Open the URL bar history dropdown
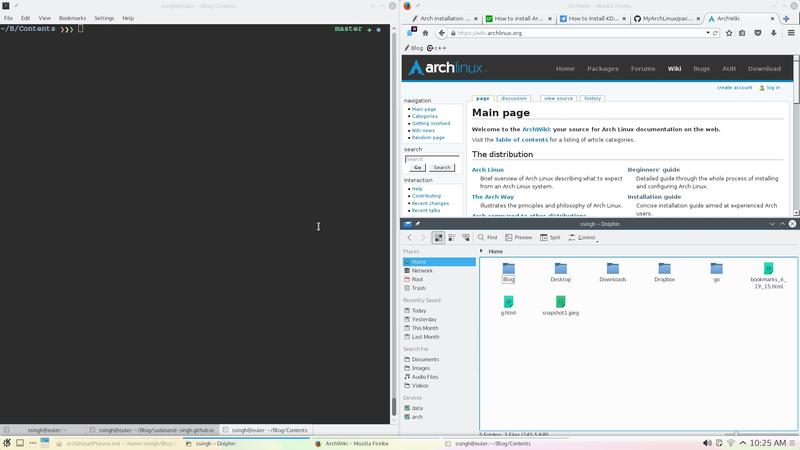 708,33
